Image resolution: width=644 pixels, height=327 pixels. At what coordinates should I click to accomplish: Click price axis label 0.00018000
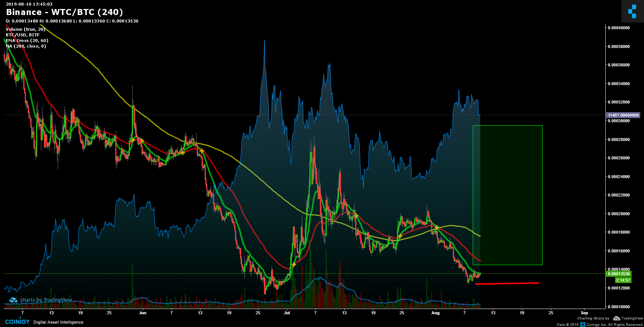tap(619, 232)
